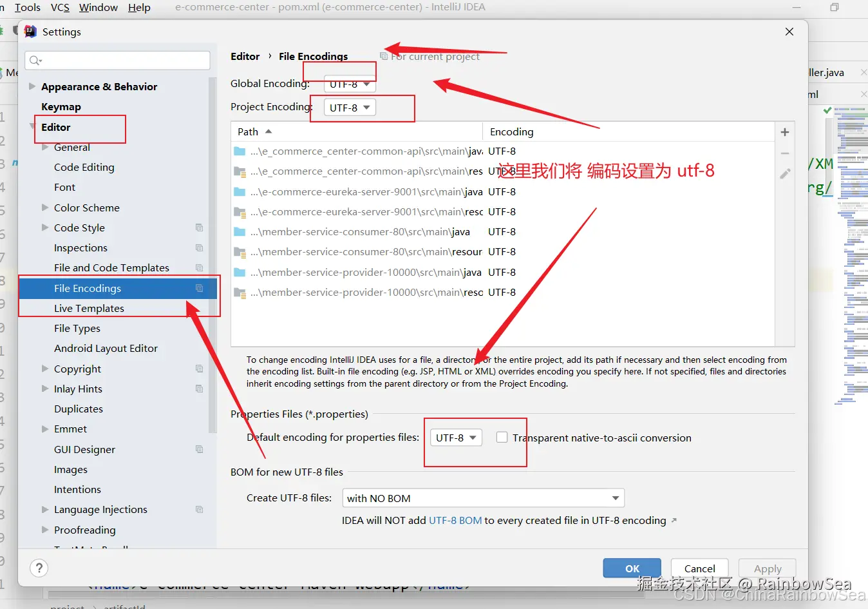Click the external link arrow after the BOM note
868x609 pixels.
(674, 520)
